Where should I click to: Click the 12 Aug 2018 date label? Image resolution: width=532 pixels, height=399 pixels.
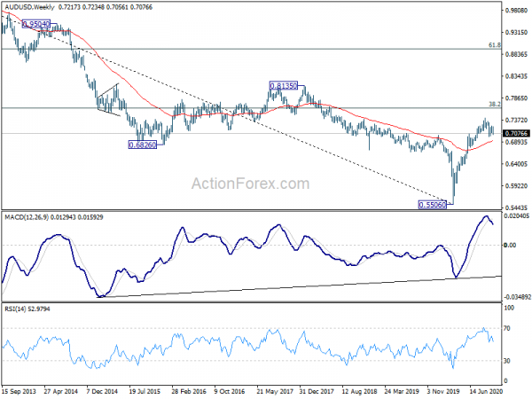359,392
